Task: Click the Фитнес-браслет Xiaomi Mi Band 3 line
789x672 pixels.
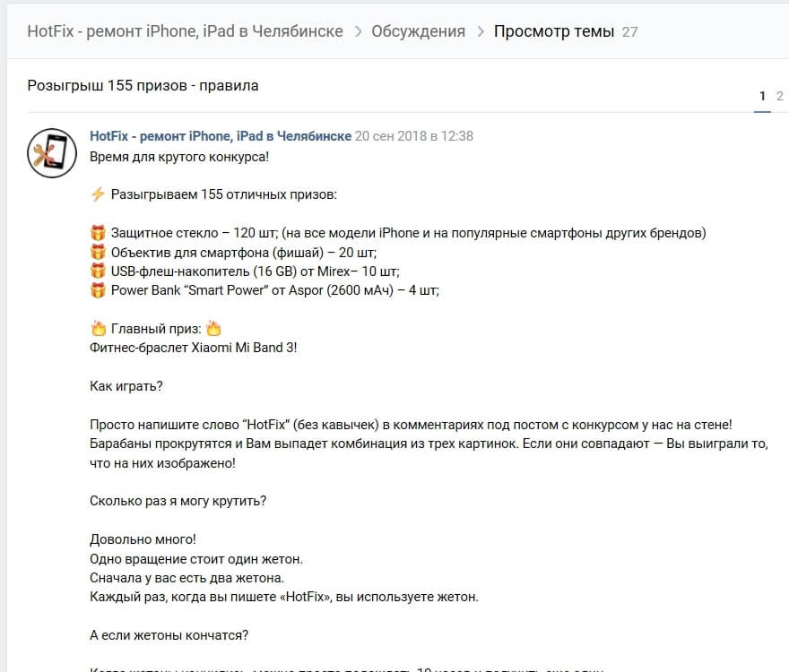Action: tap(194, 347)
